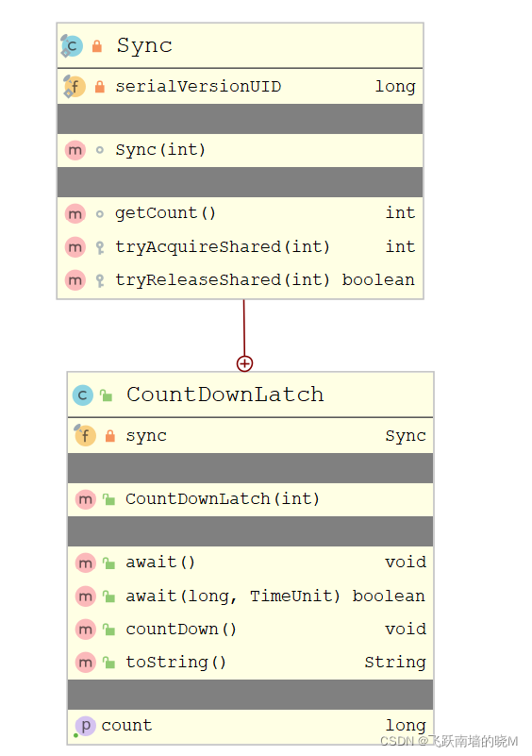Click public icon beside toString()

[x=108, y=663]
